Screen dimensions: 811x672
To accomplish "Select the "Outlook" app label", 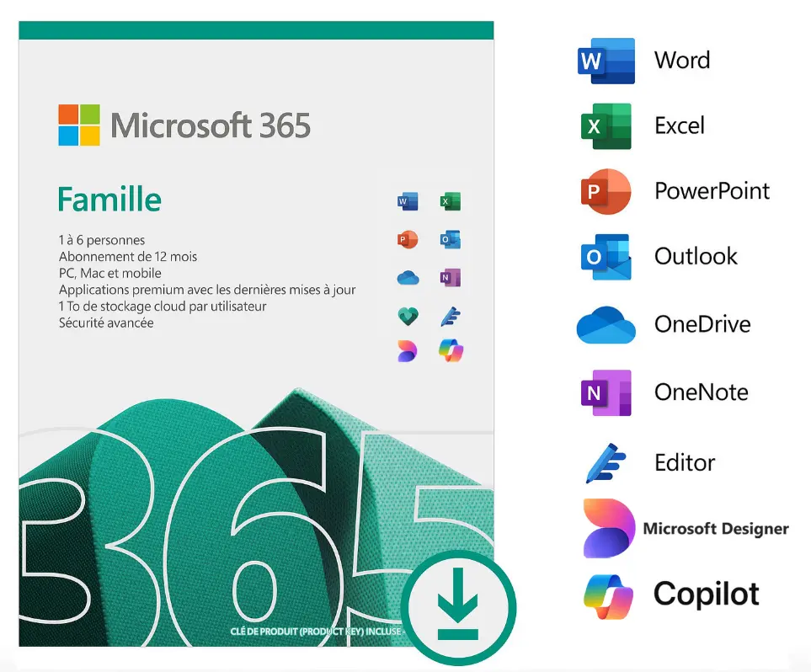I will point(696,257).
